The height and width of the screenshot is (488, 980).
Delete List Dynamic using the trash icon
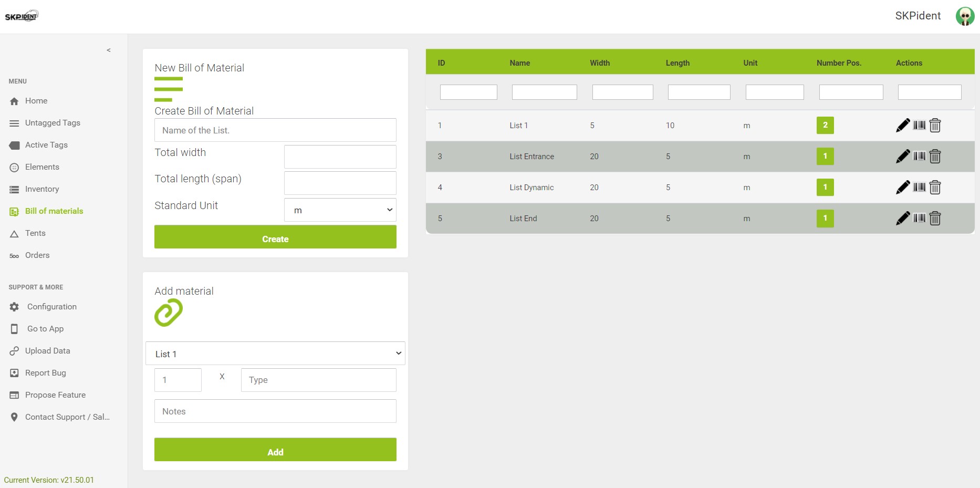point(935,188)
